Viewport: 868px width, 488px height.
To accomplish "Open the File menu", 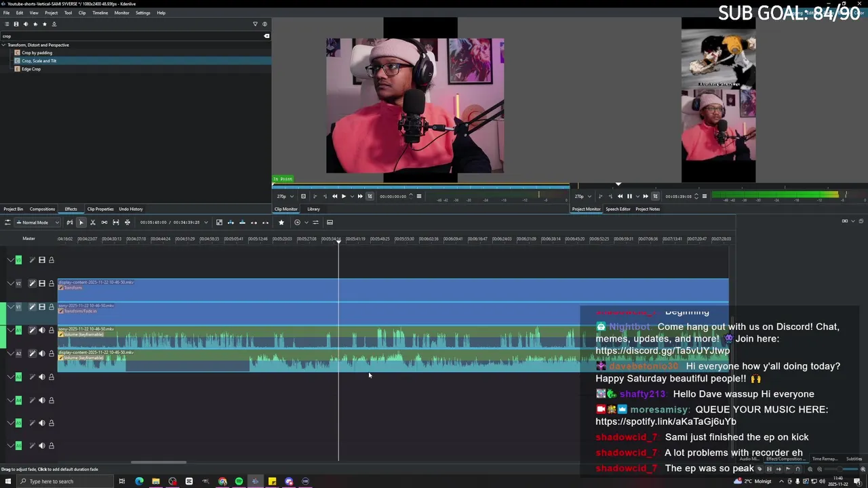I will coord(6,13).
